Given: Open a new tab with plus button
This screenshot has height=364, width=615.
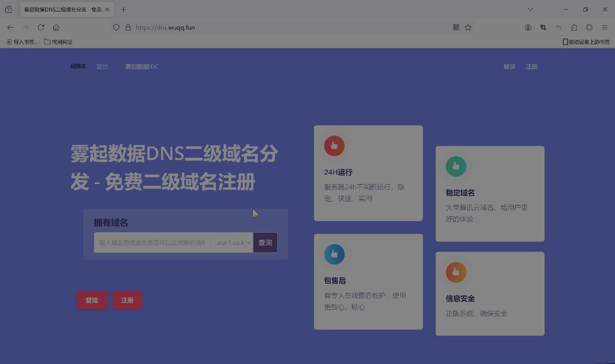Looking at the screenshot, I should [x=124, y=9].
